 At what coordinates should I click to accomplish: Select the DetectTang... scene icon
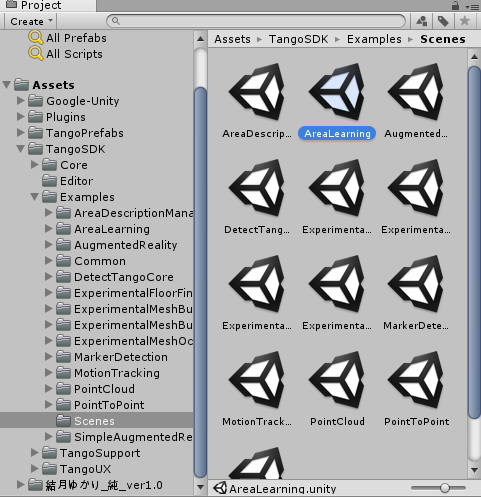pyautogui.click(x=257, y=188)
